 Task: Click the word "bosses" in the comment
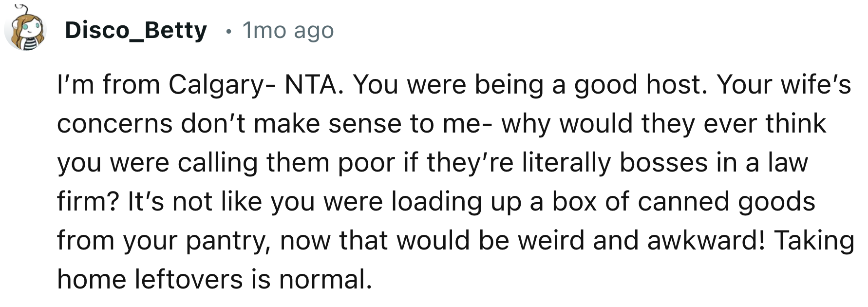[663, 163]
